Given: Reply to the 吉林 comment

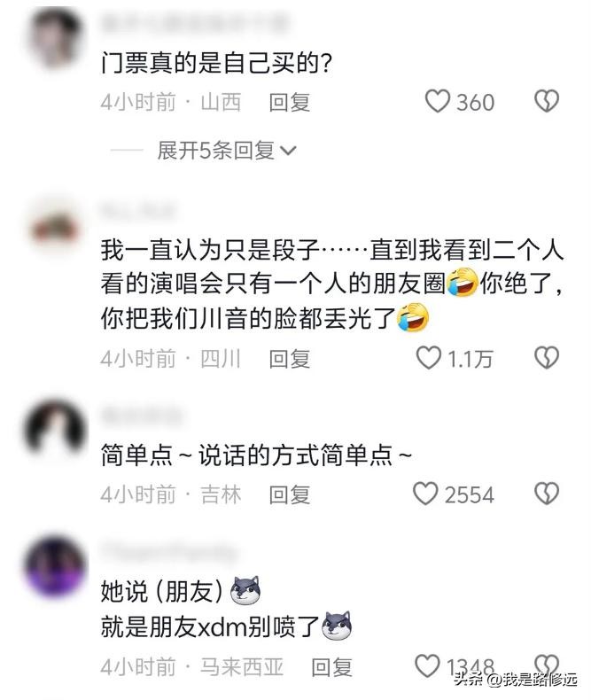Looking at the screenshot, I should [x=289, y=494].
